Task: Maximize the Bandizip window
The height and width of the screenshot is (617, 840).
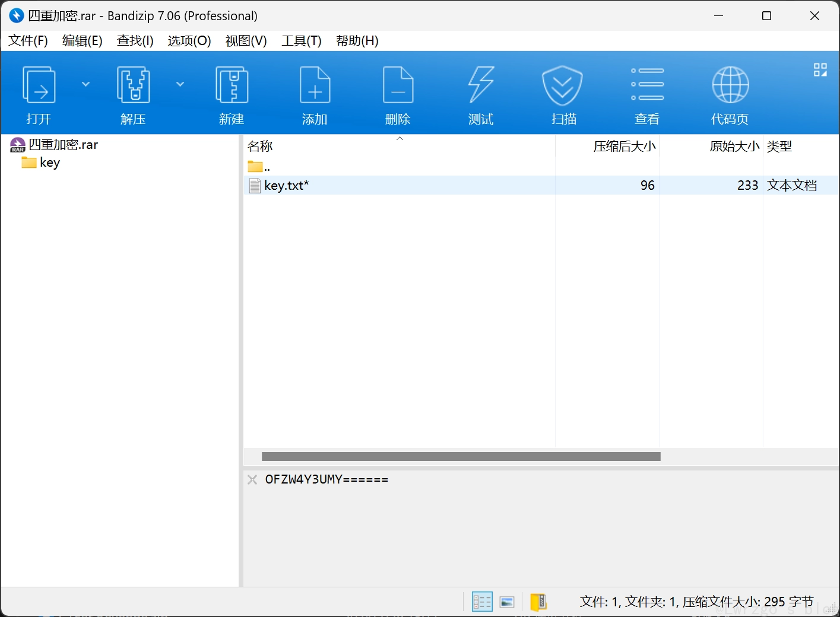Action: (x=766, y=15)
